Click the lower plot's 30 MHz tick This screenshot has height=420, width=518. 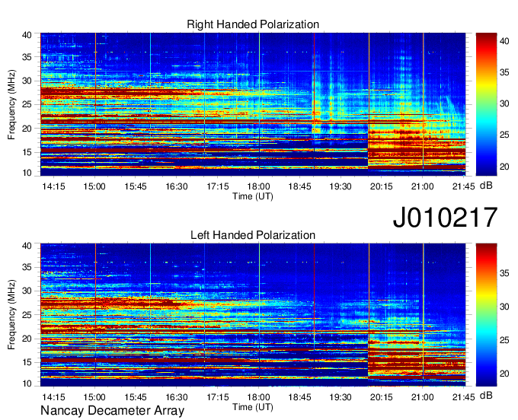27,291
